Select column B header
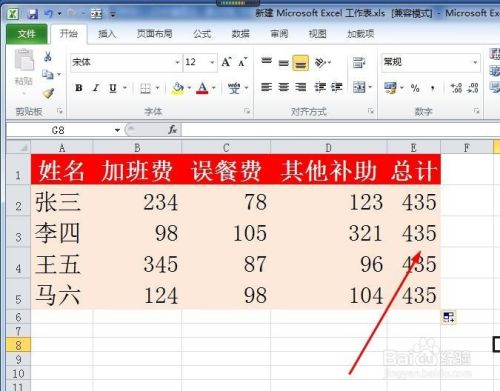 (137, 148)
